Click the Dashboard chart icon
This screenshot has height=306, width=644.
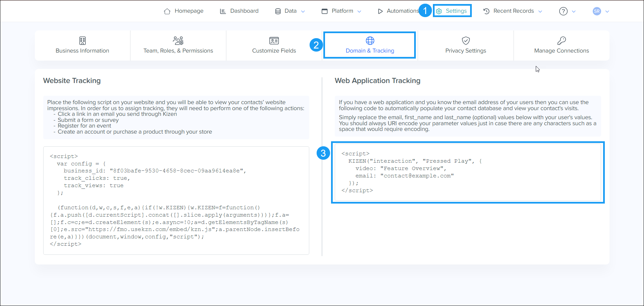pyautogui.click(x=223, y=11)
